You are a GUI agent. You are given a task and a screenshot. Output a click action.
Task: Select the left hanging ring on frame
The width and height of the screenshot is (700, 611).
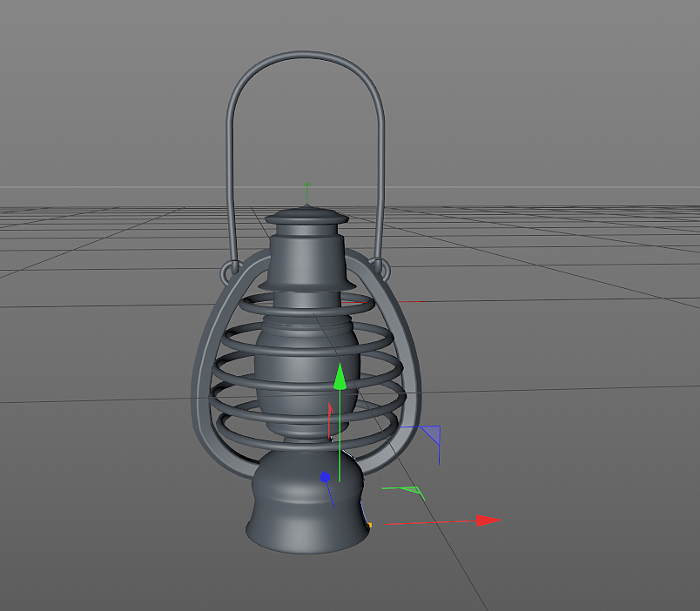(230, 271)
